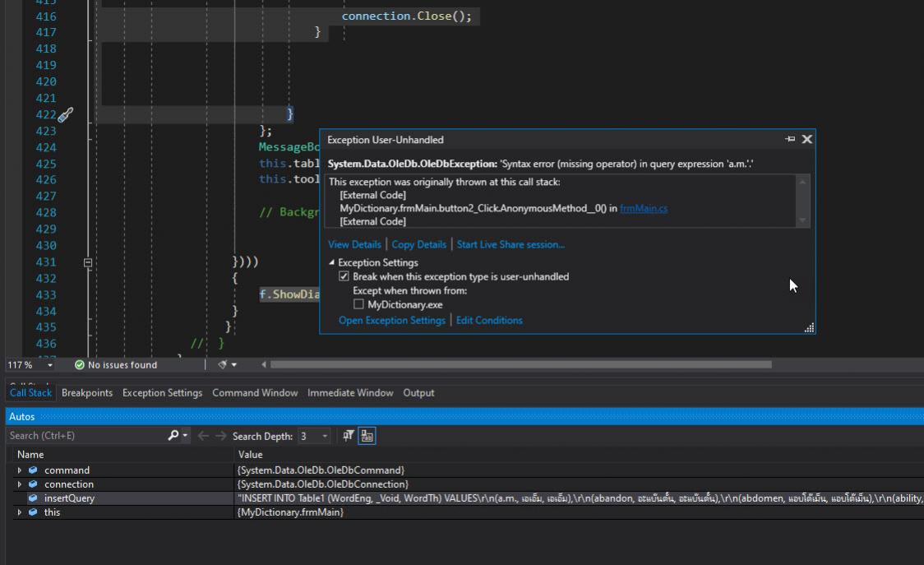Screen dimensions: 924x565
Task: Click the View Details link
Action: (x=354, y=244)
